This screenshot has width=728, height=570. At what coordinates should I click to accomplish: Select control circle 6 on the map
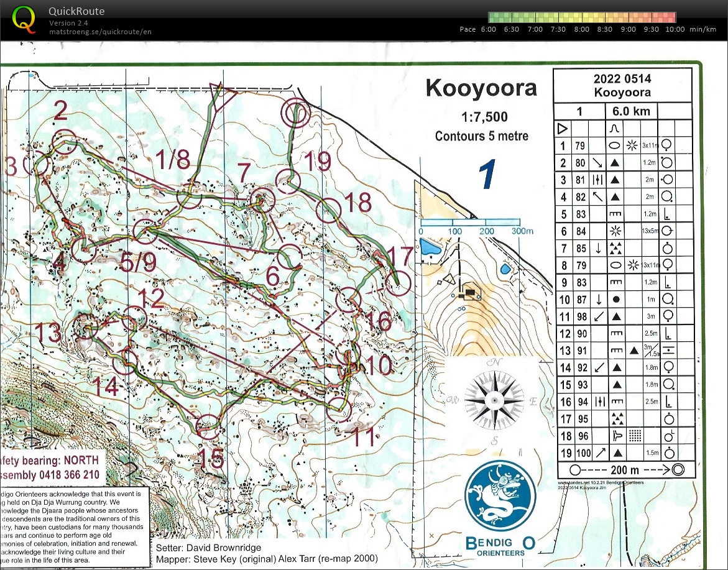289,256
